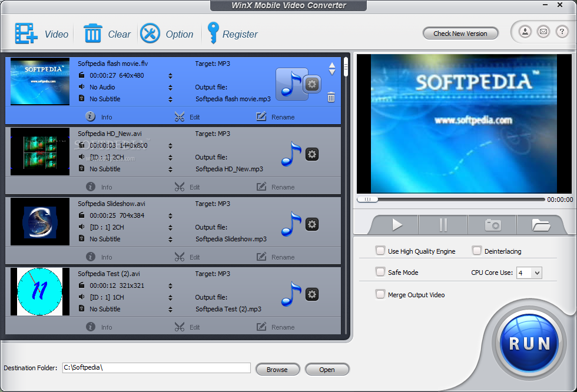Enable Safe Mode checkbox
Screen dimensions: 577x392
pyautogui.click(x=380, y=272)
